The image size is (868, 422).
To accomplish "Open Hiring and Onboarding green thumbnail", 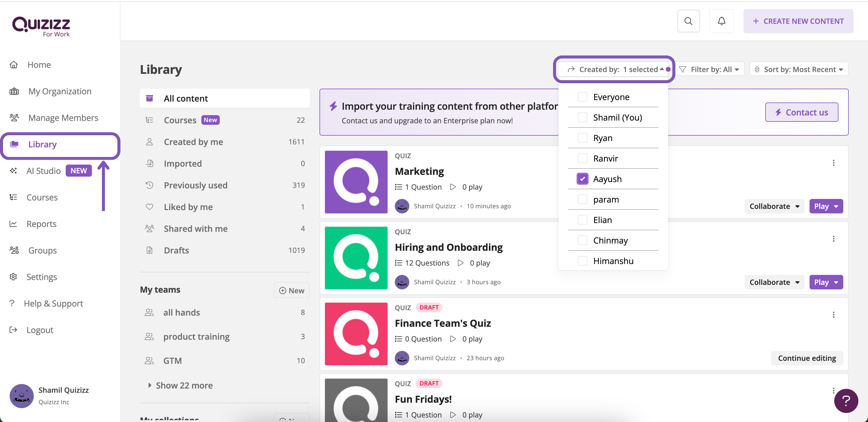I will [356, 258].
